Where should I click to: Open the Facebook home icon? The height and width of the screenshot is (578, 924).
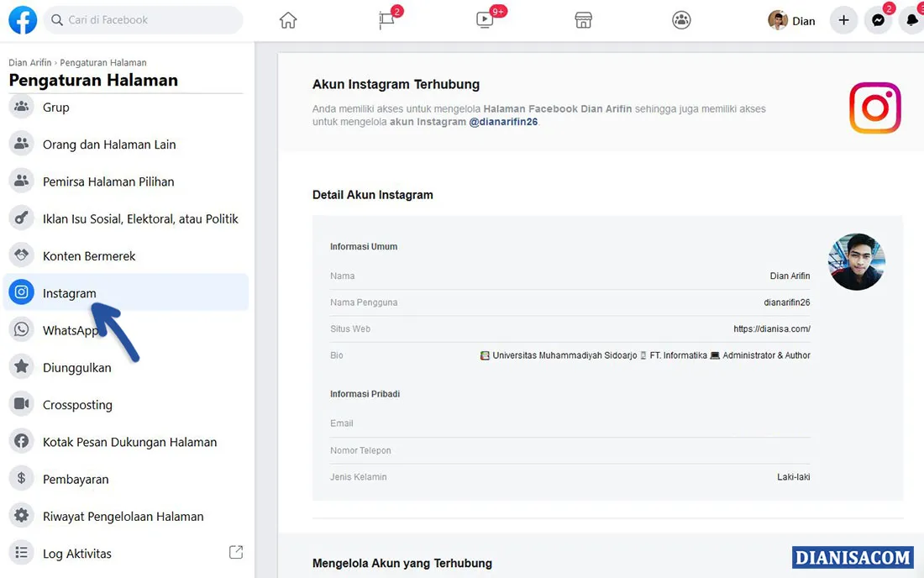coord(287,19)
